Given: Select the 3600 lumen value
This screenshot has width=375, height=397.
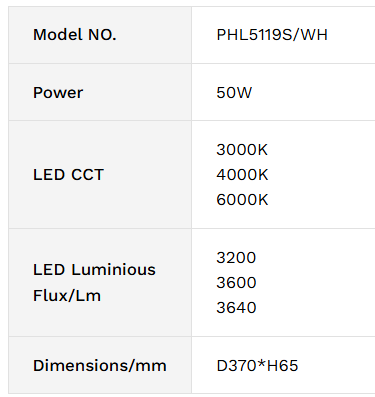Looking at the screenshot, I should tap(236, 283).
